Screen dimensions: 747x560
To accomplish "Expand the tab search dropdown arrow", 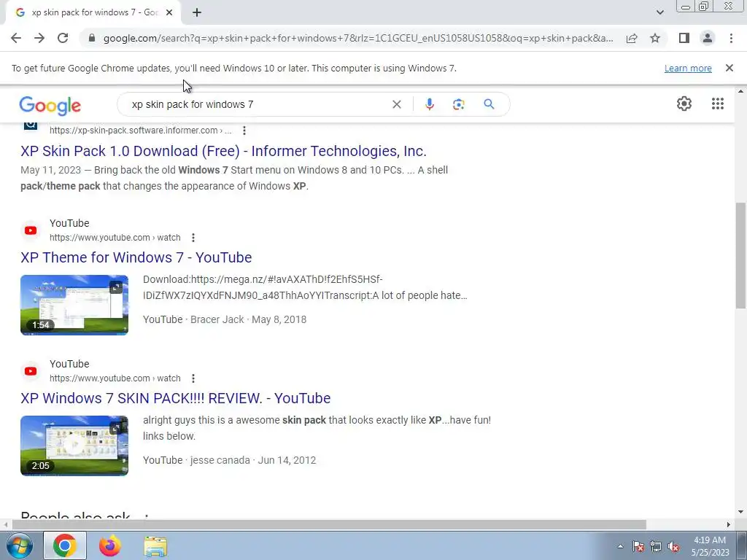I will [659, 12].
